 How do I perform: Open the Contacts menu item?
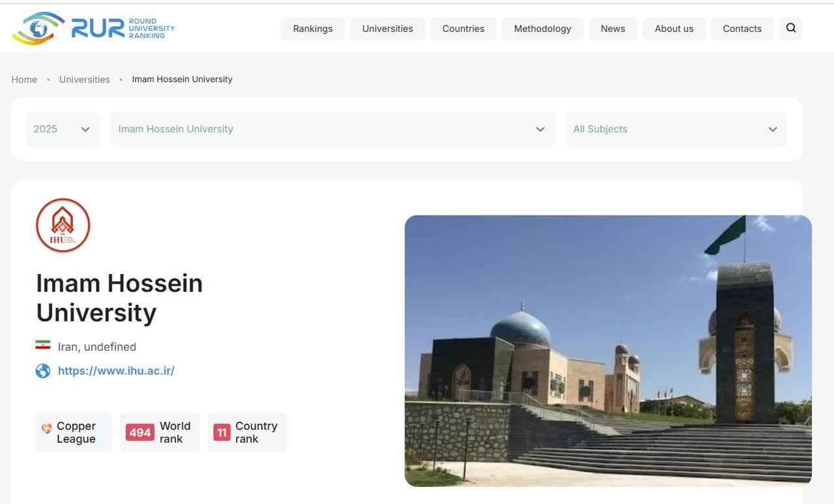[742, 28]
